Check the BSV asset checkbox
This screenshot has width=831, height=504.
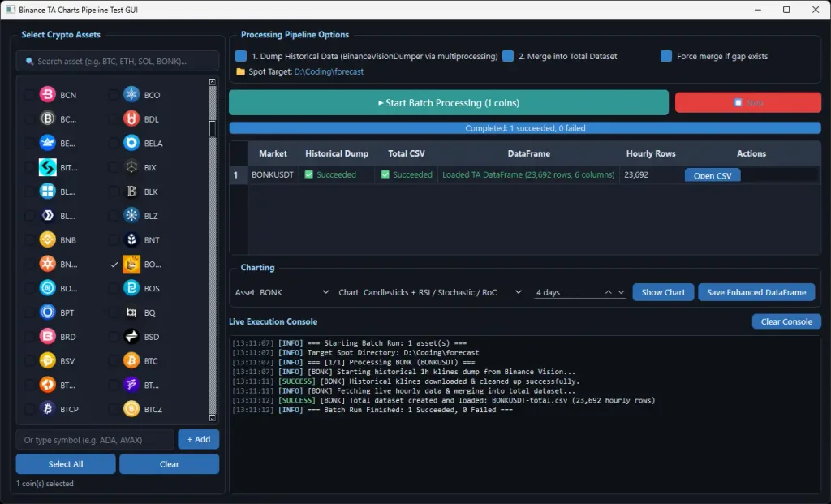[29, 361]
